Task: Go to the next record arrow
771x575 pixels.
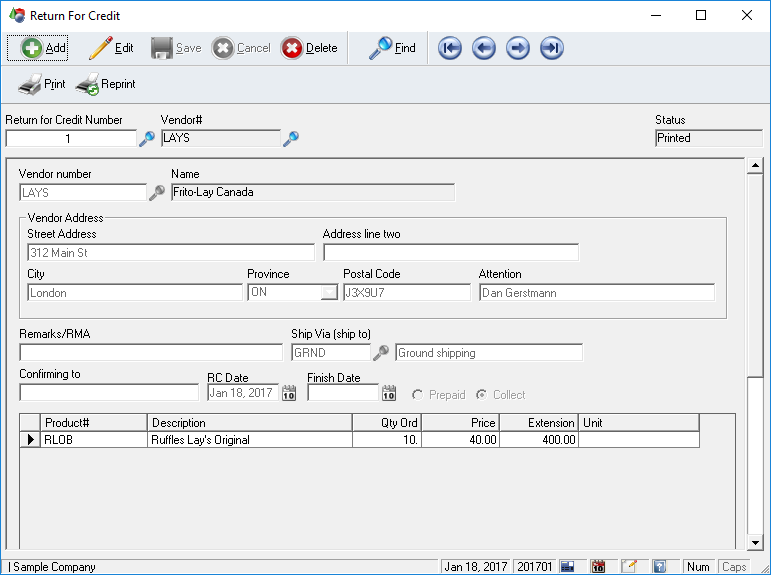Action: pos(518,48)
